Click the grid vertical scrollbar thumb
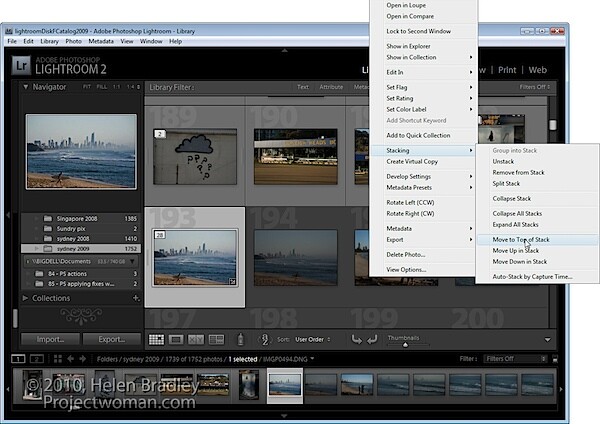The height and width of the screenshot is (424, 600). 553,125
